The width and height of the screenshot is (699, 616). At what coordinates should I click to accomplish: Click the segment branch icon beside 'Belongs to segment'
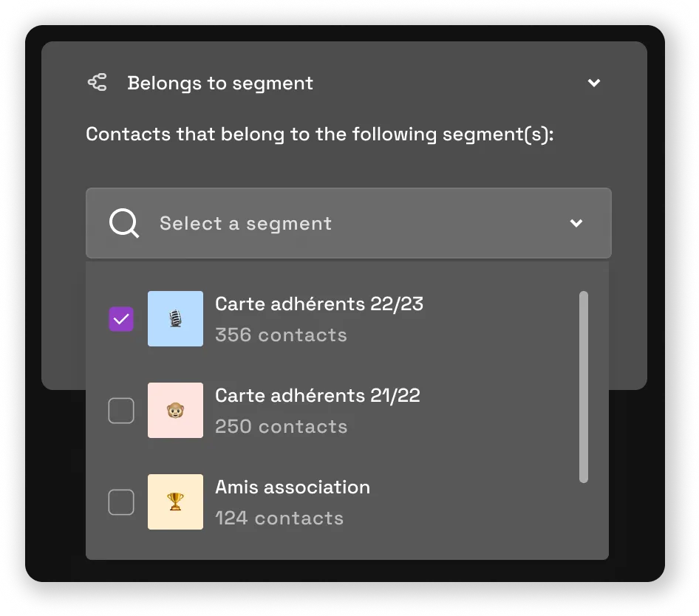pyautogui.click(x=97, y=83)
